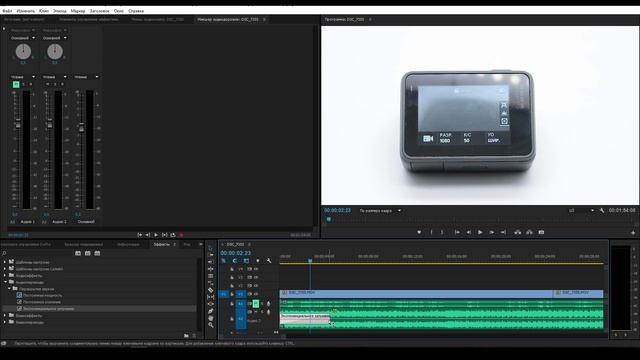The image size is (640, 360).
Task: Click the Extract button in Program monitor
Action: 529,232
